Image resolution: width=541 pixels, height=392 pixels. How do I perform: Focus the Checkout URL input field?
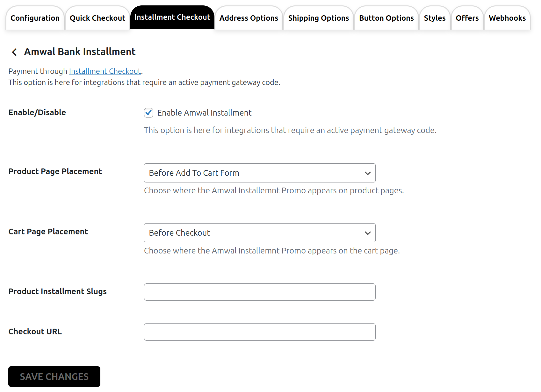click(260, 332)
